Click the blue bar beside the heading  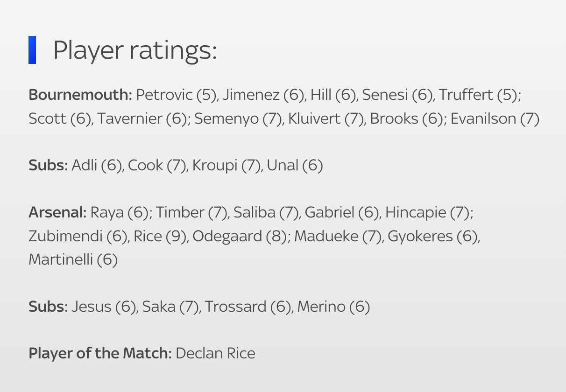(32, 50)
